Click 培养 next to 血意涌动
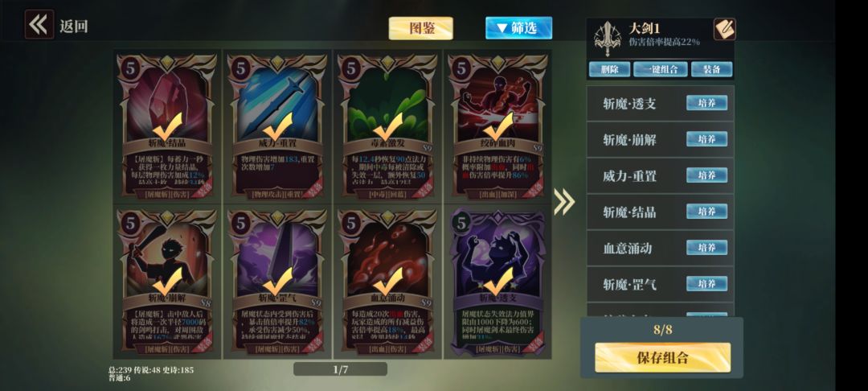The height and width of the screenshot is (391, 868). pyautogui.click(x=707, y=248)
